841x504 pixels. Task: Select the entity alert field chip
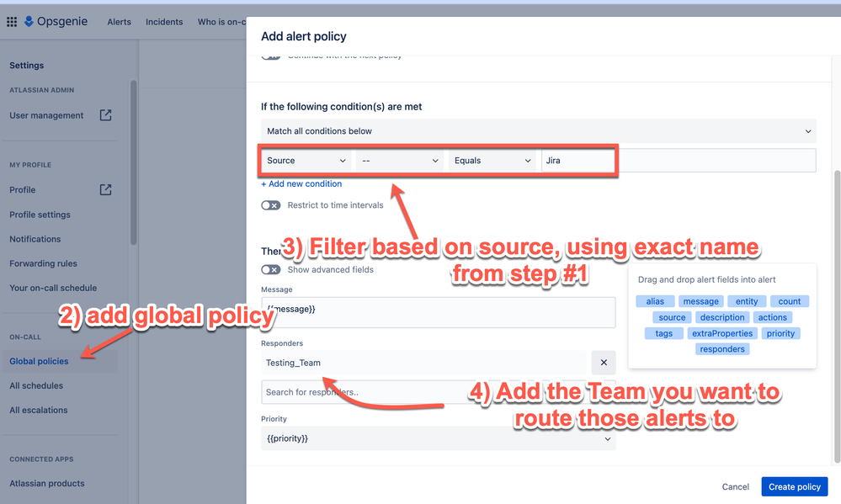[x=747, y=301]
